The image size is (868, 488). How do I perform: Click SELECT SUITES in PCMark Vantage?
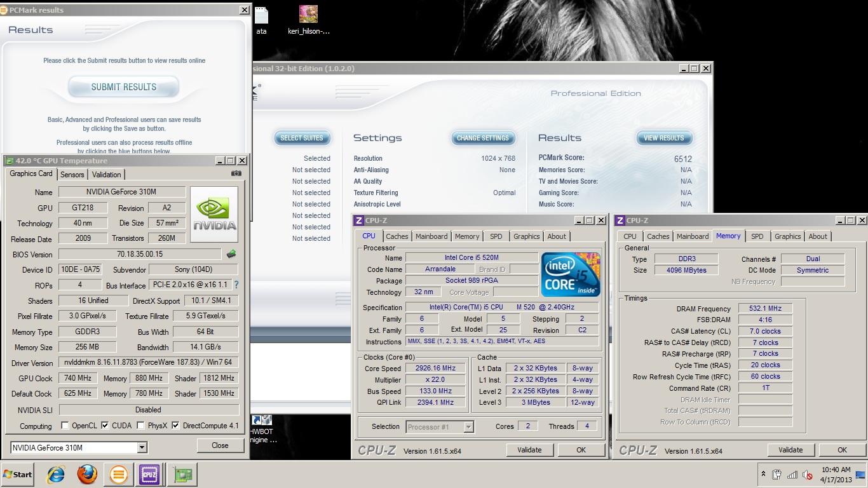[x=302, y=138]
